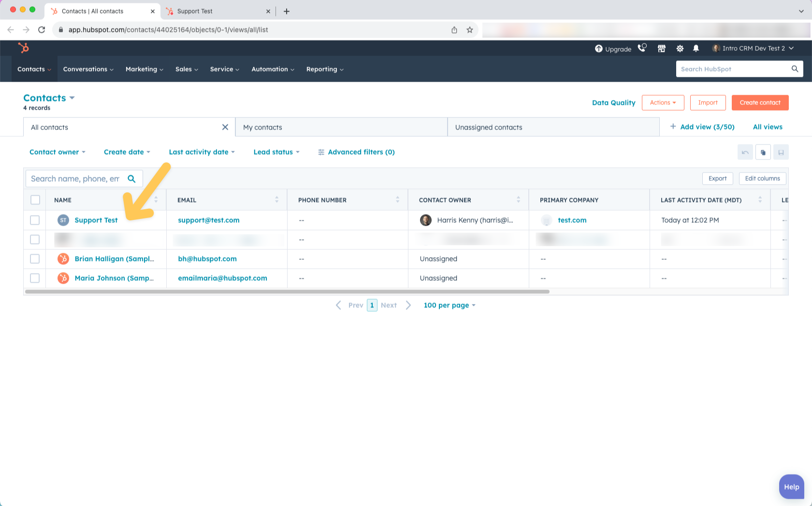The height and width of the screenshot is (506, 812).
Task: Open the calling phone icon
Action: [x=642, y=48]
